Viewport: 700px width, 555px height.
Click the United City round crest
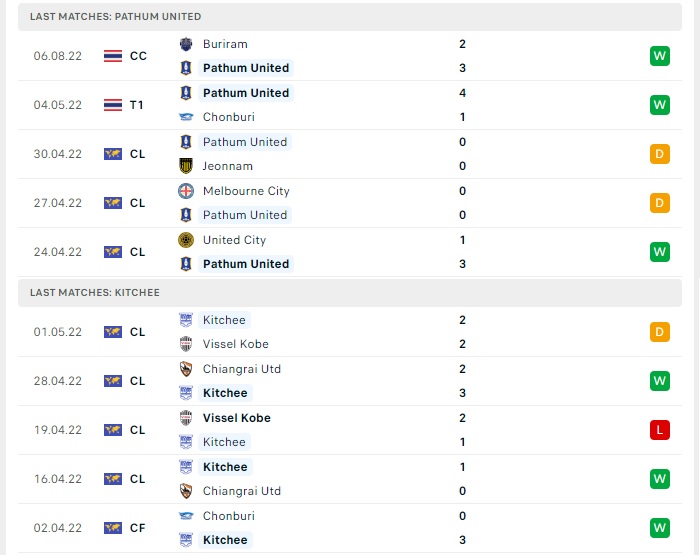tap(186, 240)
